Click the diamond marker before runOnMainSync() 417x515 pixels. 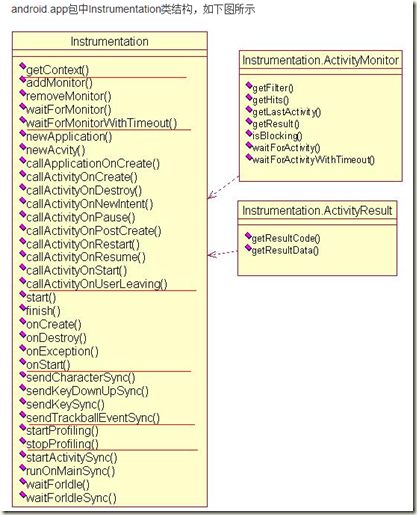tap(22, 467)
